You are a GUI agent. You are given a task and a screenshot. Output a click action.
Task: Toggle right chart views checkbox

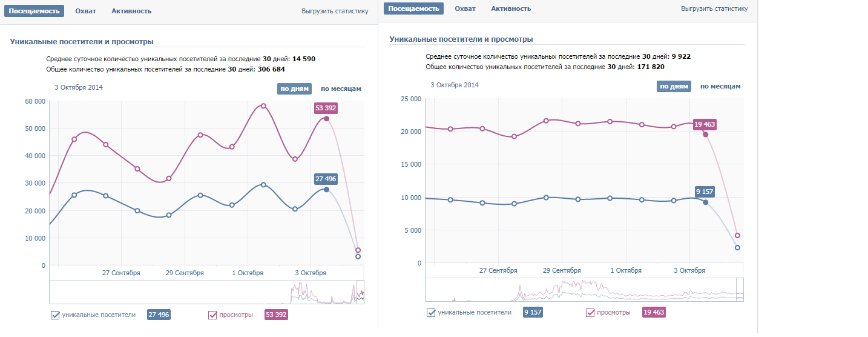(590, 313)
